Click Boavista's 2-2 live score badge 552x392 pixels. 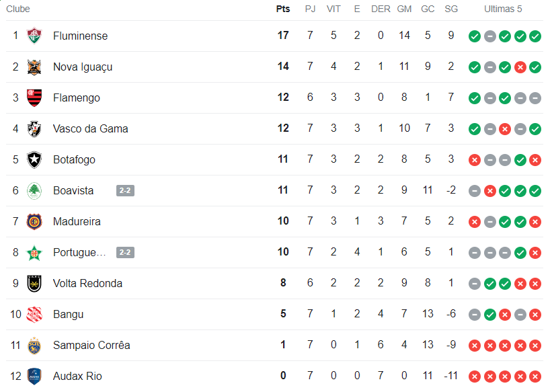125,190
